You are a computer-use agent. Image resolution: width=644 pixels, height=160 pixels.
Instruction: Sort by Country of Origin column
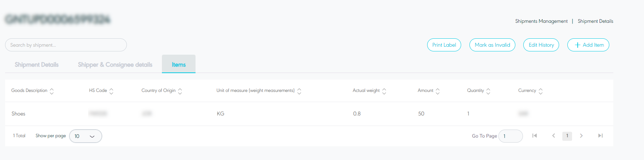tap(180, 91)
